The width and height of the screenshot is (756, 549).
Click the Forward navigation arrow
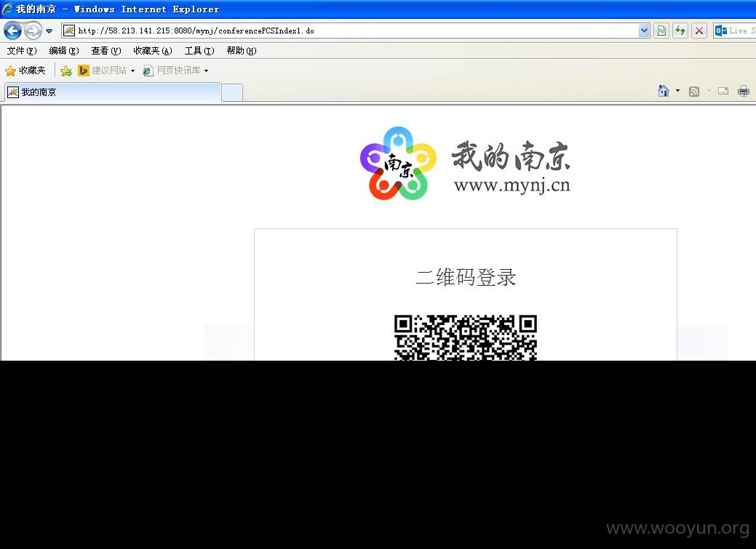tap(33, 31)
